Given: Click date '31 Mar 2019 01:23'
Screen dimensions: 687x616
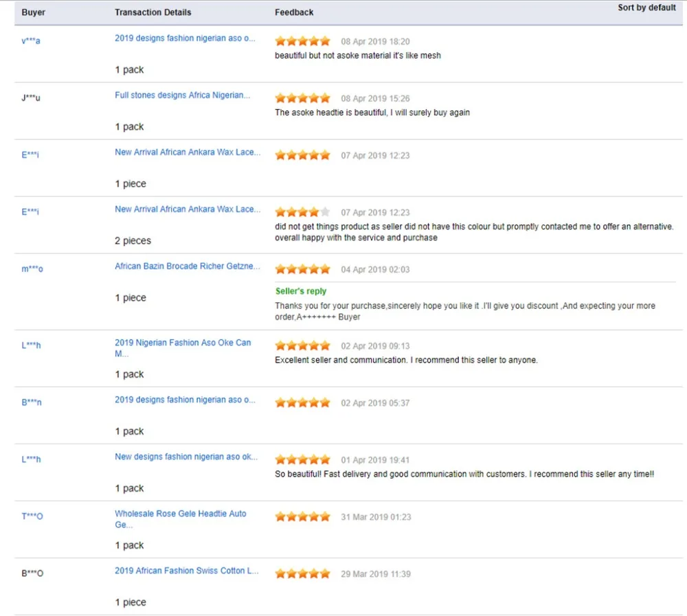Looking at the screenshot, I should pos(376,517).
